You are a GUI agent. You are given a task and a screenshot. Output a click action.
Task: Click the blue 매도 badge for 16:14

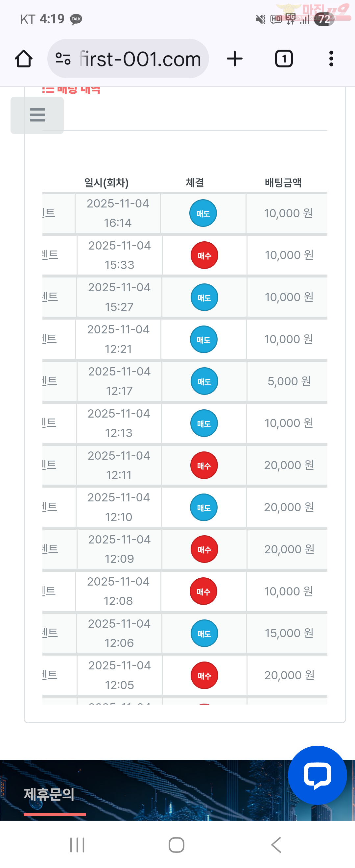203,213
